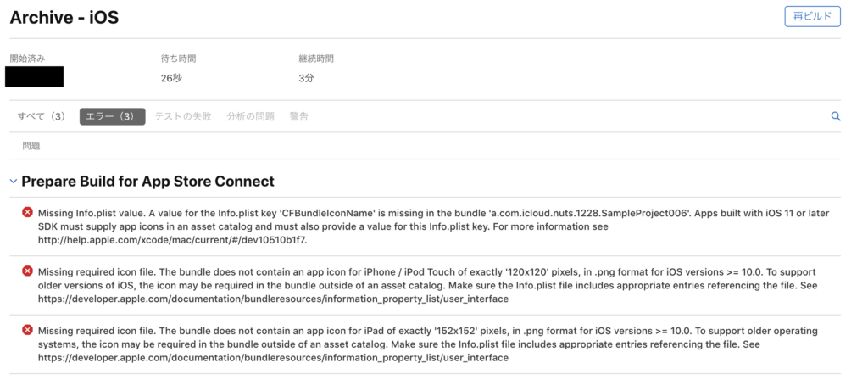Select the エラー (3) tab
Screen dimensions: 868x380
pyautogui.click(x=112, y=116)
